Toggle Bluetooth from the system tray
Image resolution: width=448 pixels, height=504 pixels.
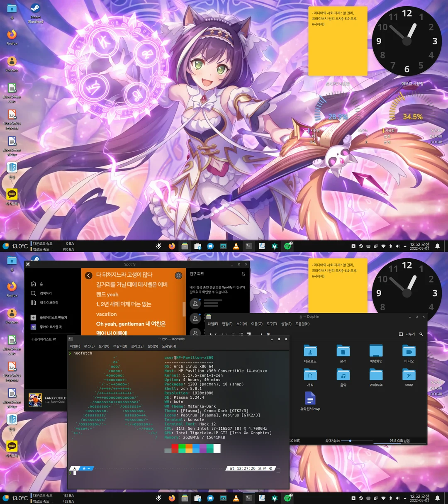coord(391,498)
